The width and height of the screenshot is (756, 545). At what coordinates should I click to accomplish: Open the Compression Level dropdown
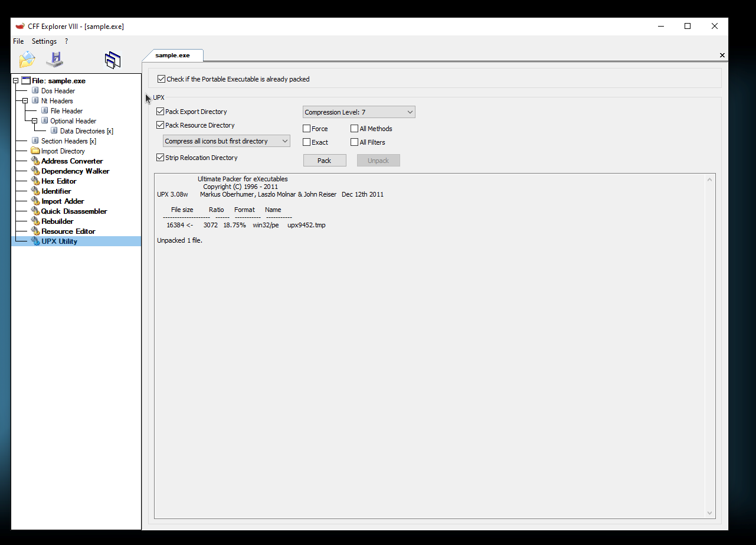point(359,112)
